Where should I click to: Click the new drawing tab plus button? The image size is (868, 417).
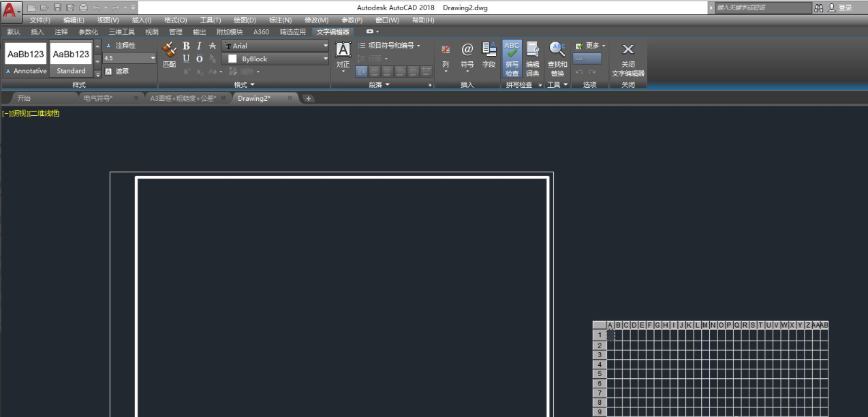(308, 98)
